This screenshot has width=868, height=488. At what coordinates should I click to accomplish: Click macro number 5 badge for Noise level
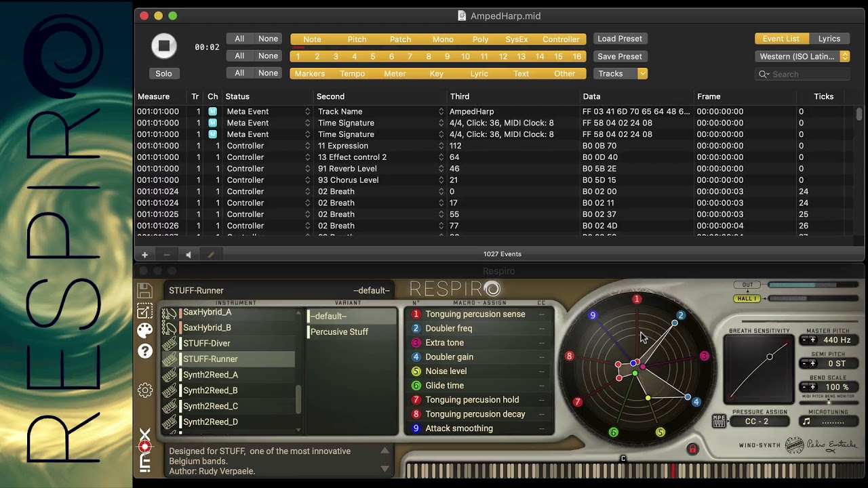pos(416,371)
